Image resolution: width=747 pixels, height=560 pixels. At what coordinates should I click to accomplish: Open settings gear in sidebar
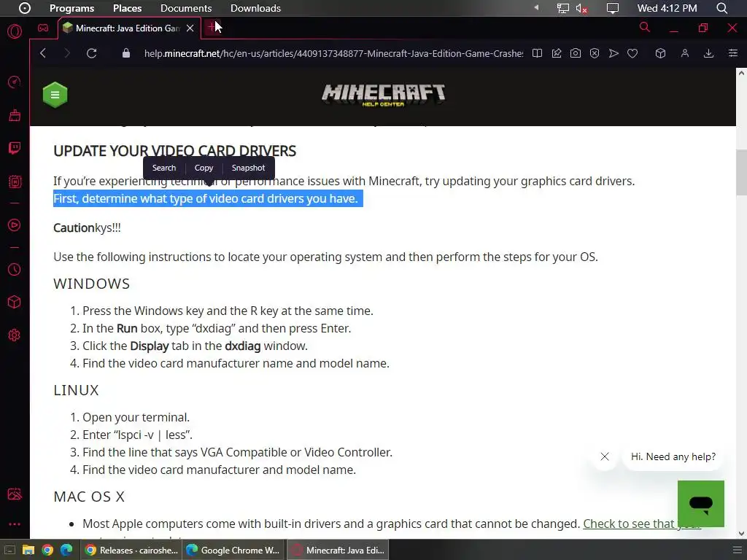click(15, 335)
